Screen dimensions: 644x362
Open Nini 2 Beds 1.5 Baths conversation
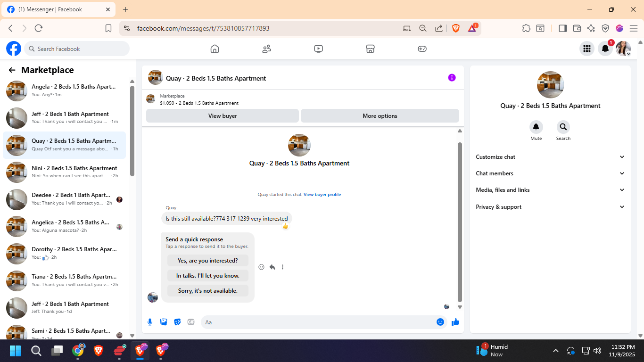65,173
